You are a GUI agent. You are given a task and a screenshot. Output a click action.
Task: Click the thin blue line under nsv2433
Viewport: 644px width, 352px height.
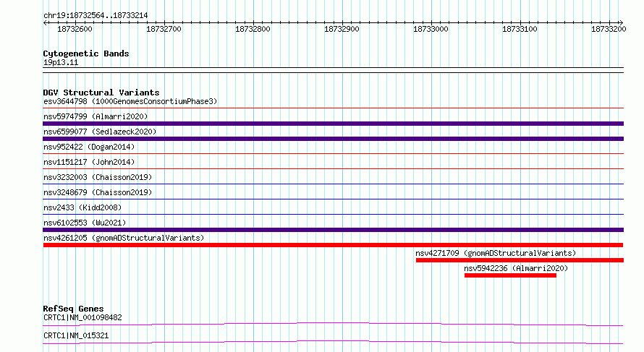click(333, 214)
